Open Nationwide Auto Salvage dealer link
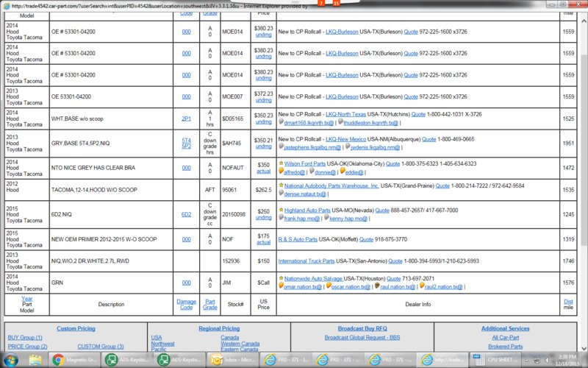The image size is (588, 368). 313,279
